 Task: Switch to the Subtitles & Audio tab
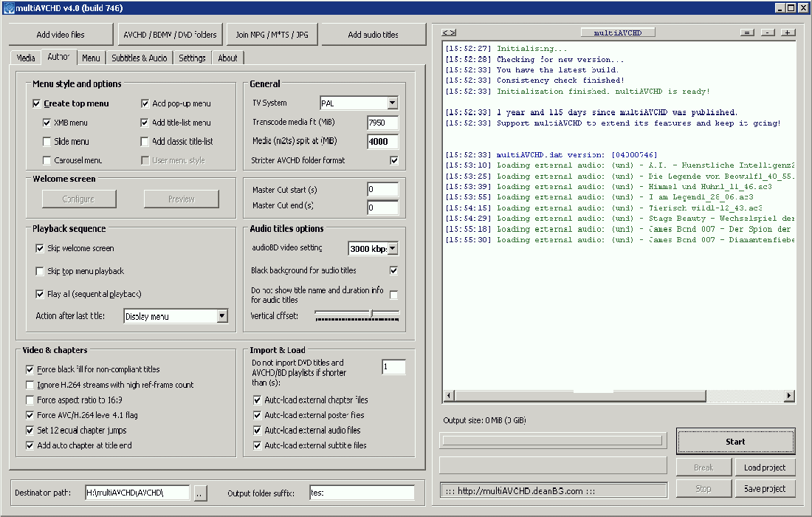coord(139,58)
